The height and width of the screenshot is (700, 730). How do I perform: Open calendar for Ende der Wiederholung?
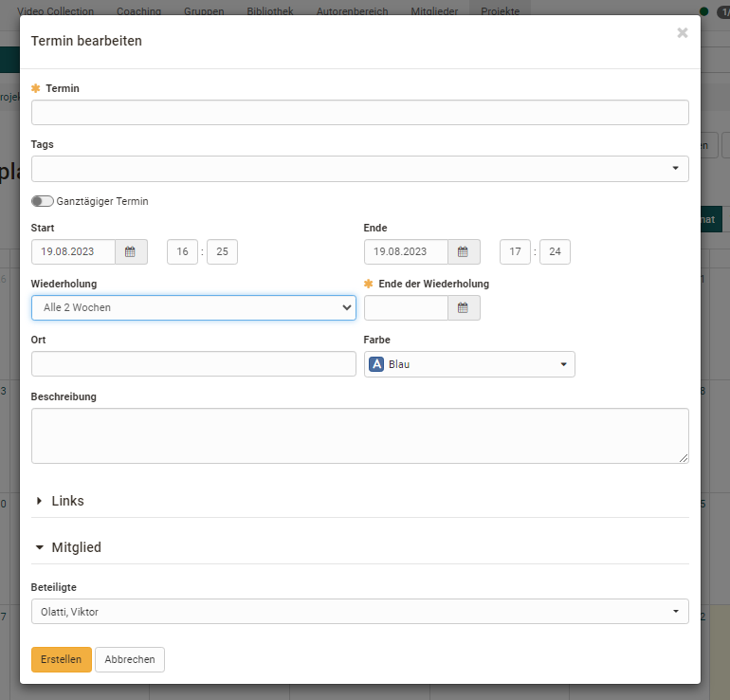(463, 307)
